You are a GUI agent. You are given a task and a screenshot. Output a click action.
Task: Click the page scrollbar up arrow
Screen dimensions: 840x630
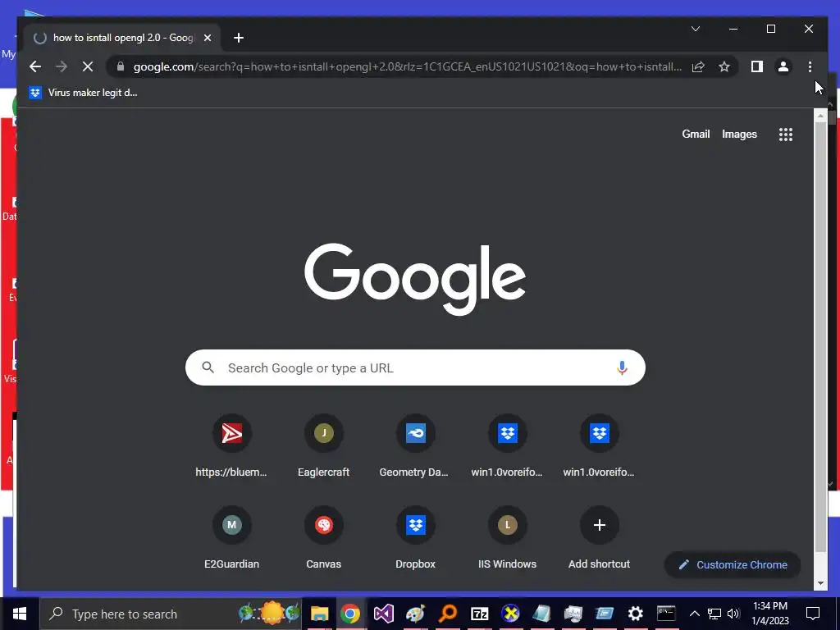[820, 115]
